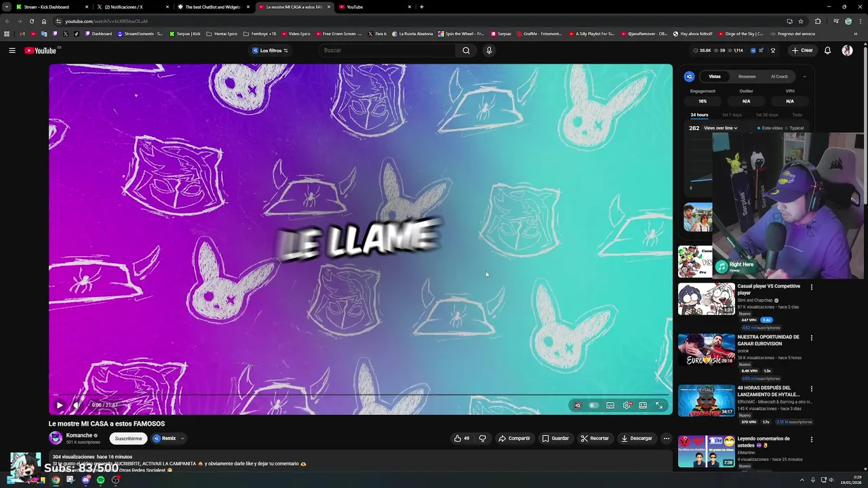Play the video
Screen dimensions: 868x488
(60, 405)
